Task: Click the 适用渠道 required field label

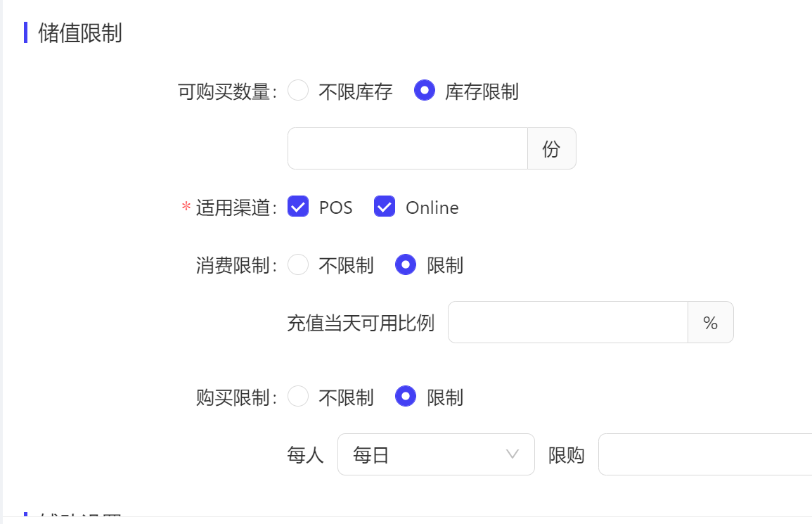Action: (236, 207)
